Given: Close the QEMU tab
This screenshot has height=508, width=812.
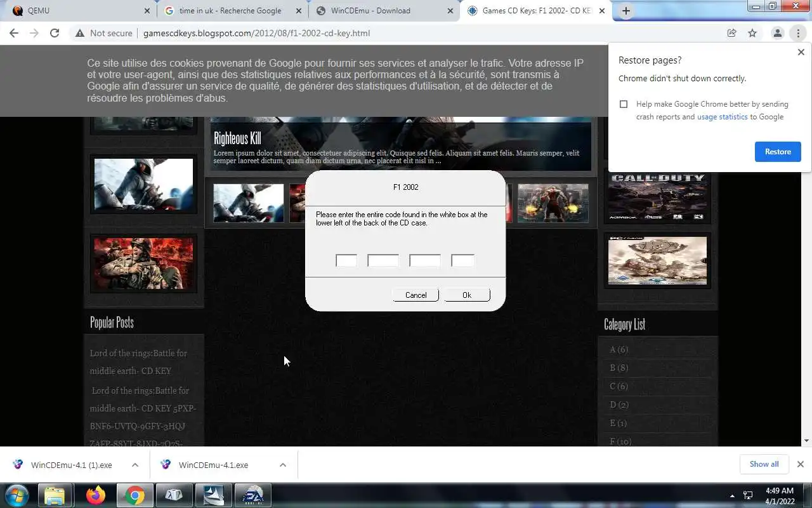Looking at the screenshot, I should (147, 11).
